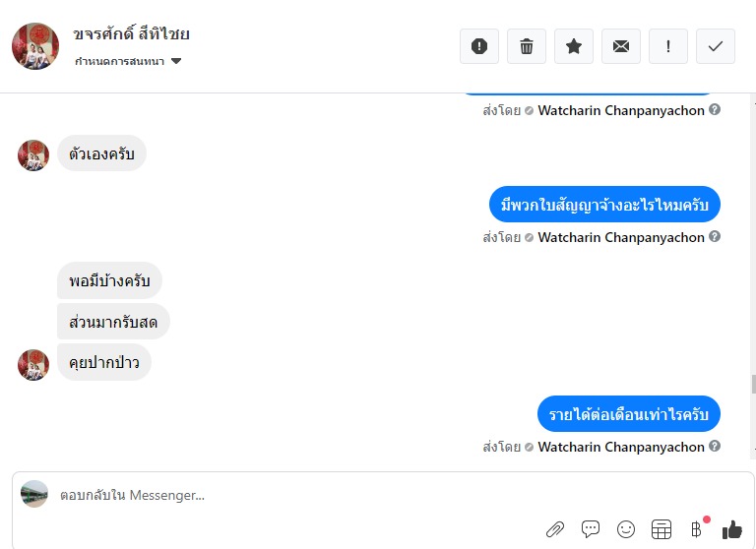Flag conversation with exclamation mark button
This screenshot has height=549, width=756.
coord(668,46)
